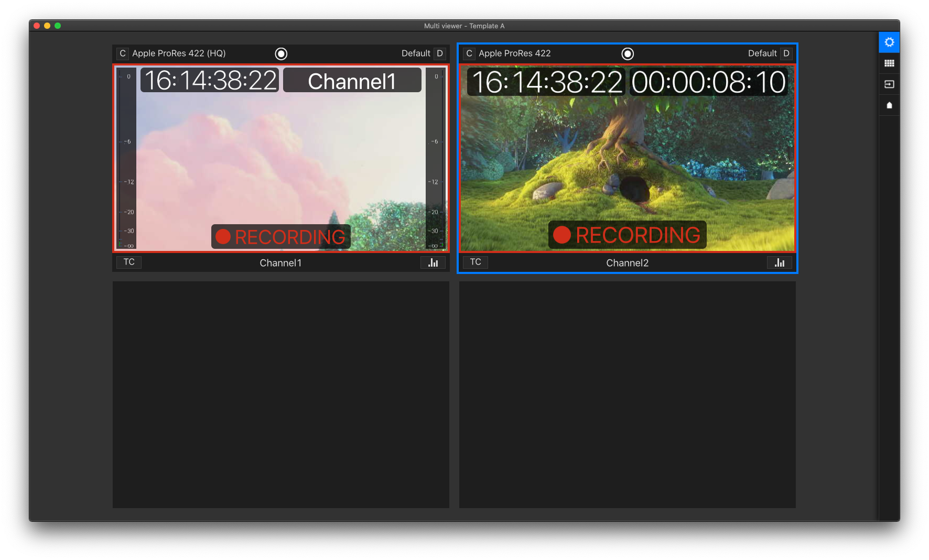Toggle audio meters icon for Channel2
This screenshot has width=929, height=560.
(x=780, y=262)
